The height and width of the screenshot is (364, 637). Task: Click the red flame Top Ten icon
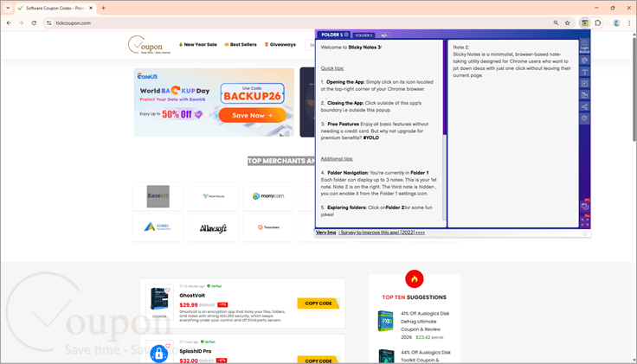[x=414, y=279]
